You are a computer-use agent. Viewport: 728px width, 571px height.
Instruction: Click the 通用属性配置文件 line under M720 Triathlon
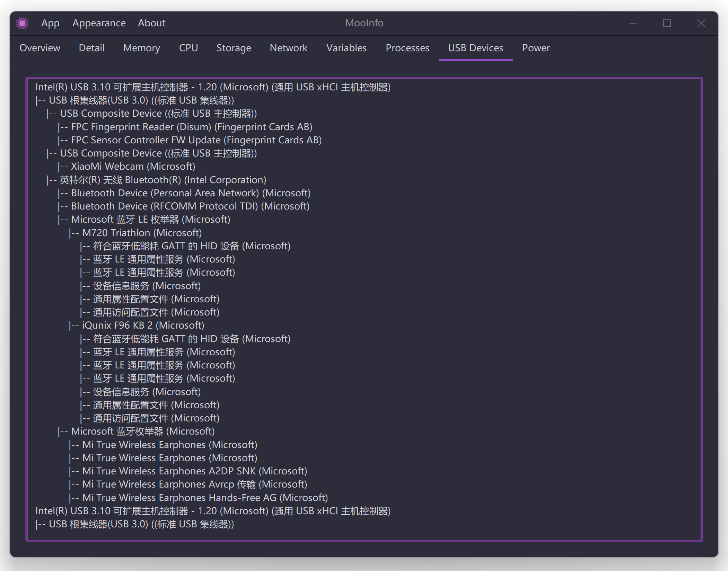click(x=150, y=299)
